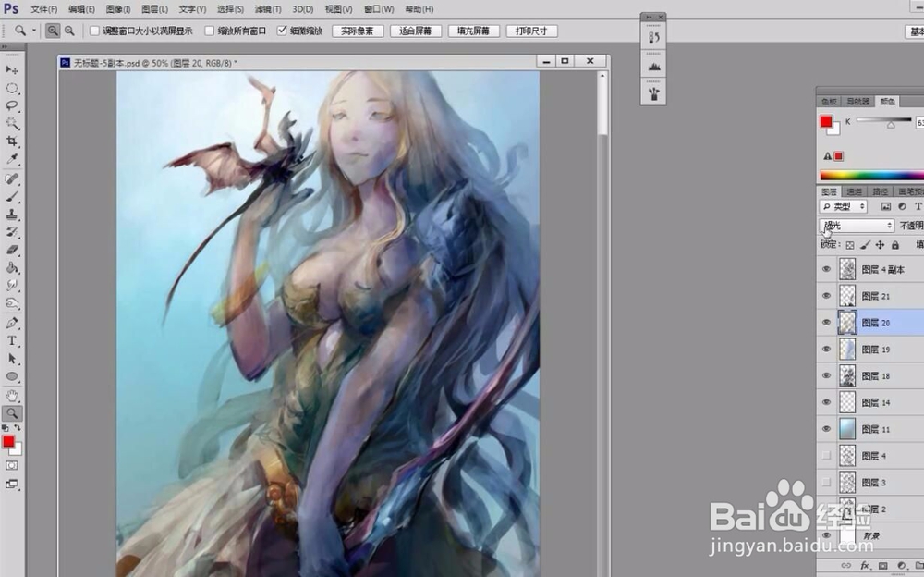Select the Lasso tool

coord(12,105)
